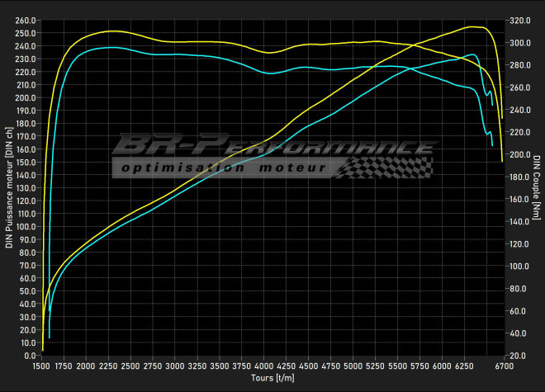Click the 260.0 label on the left power axis
This screenshot has width=545, height=392.
[26, 20]
